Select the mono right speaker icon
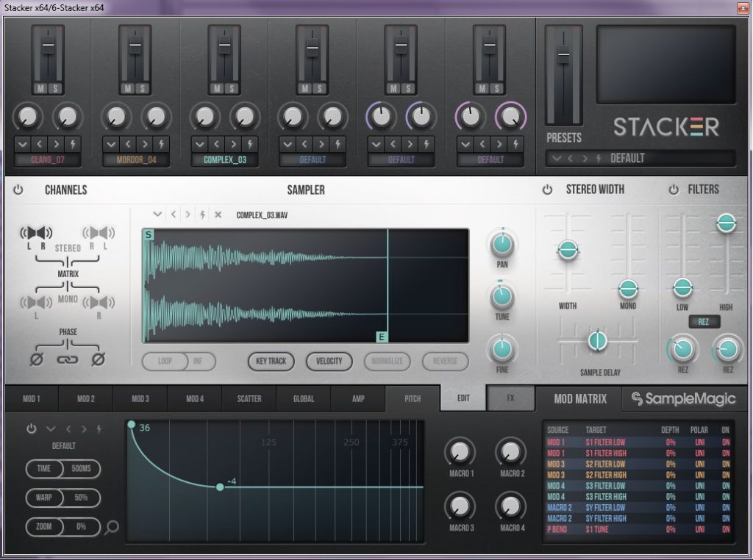The height and width of the screenshot is (560, 753). (99, 302)
